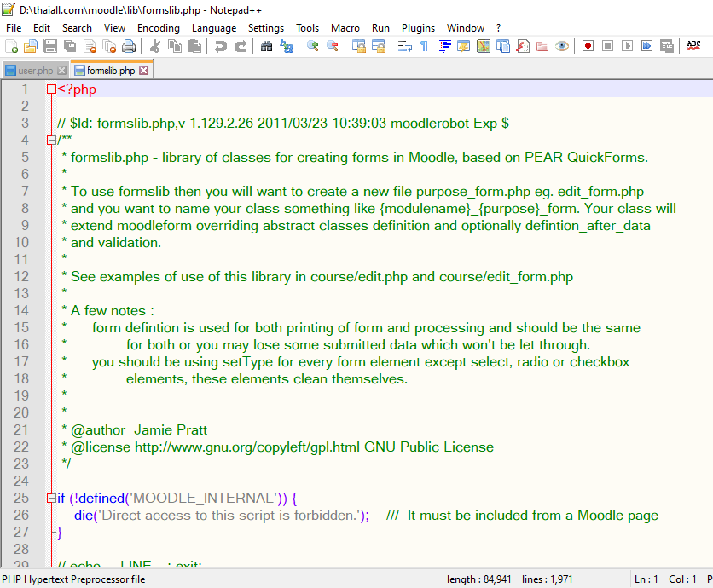The width and height of the screenshot is (713, 588).
Task: Toggle show all characters pilcrow icon
Action: coord(424,46)
